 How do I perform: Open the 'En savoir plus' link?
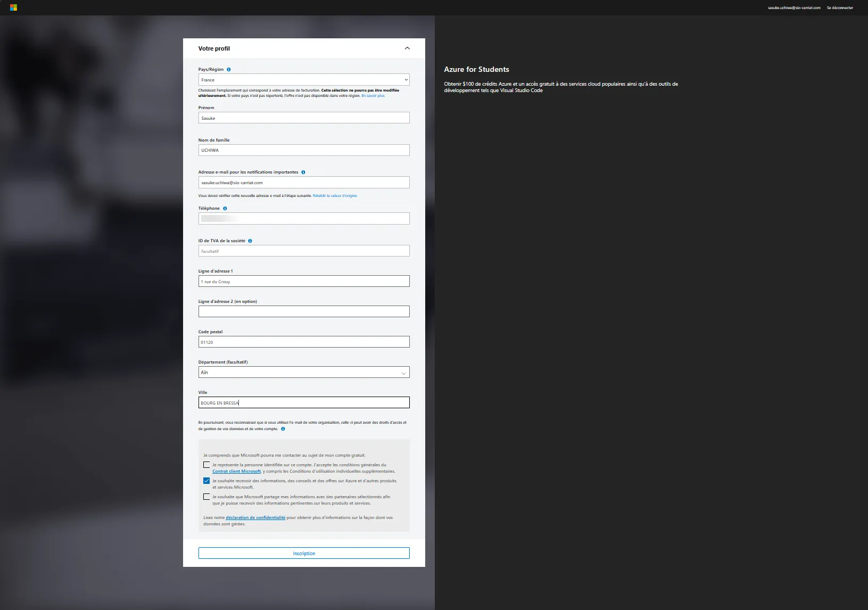(373, 96)
